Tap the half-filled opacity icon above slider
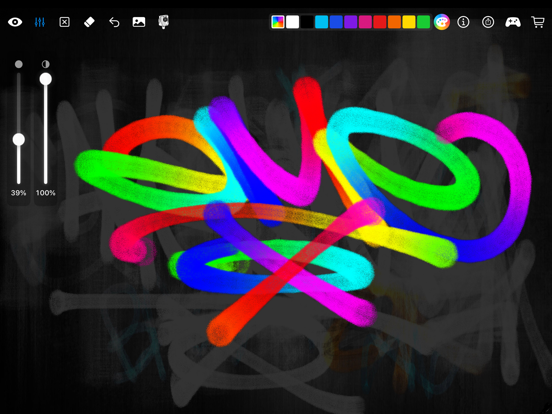Image resolution: width=552 pixels, height=414 pixels. (x=45, y=64)
